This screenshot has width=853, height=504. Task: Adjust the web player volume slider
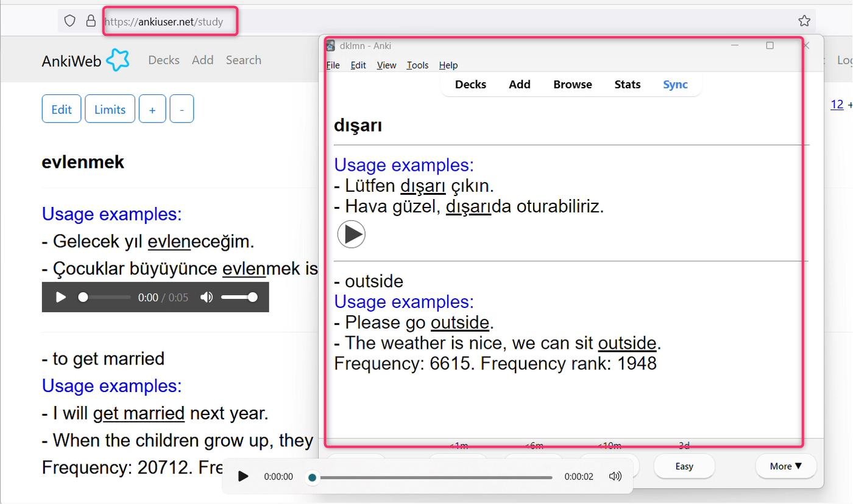click(x=238, y=297)
